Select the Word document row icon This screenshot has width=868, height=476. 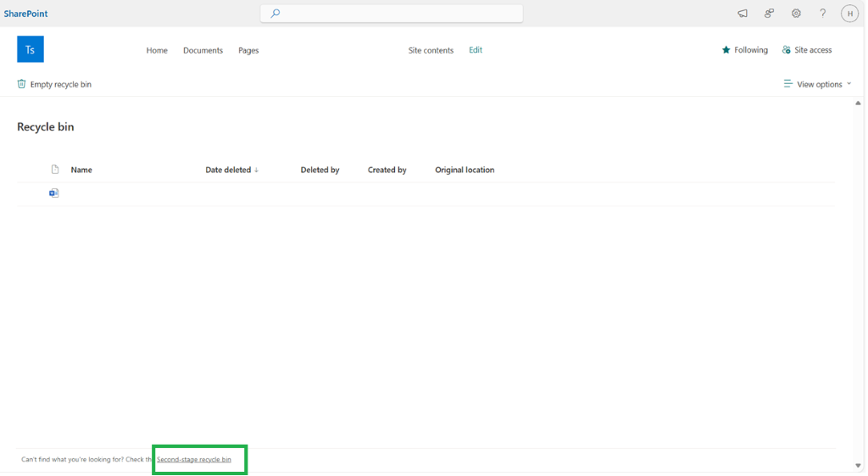[53, 193]
